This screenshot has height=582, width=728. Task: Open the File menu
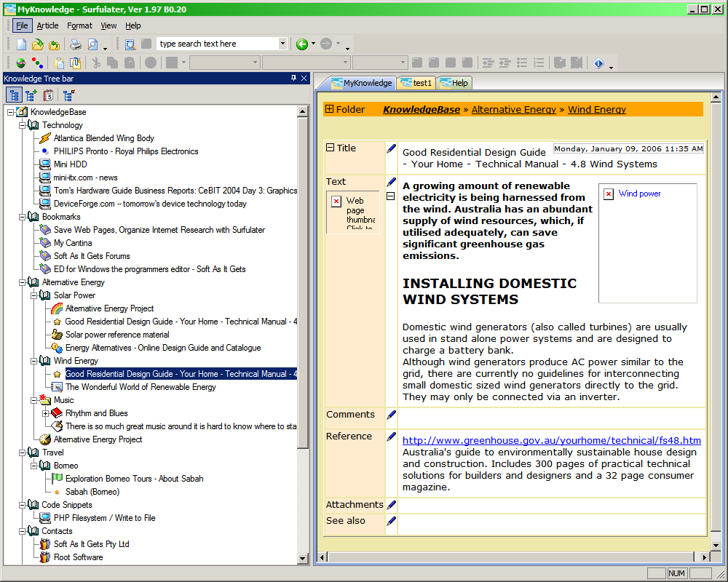(22, 25)
